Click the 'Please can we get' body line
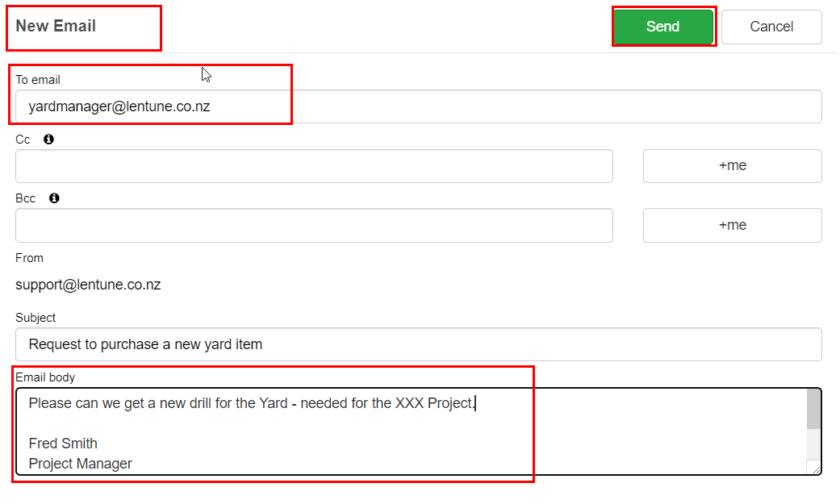This screenshot has height=504, width=840. [252, 403]
